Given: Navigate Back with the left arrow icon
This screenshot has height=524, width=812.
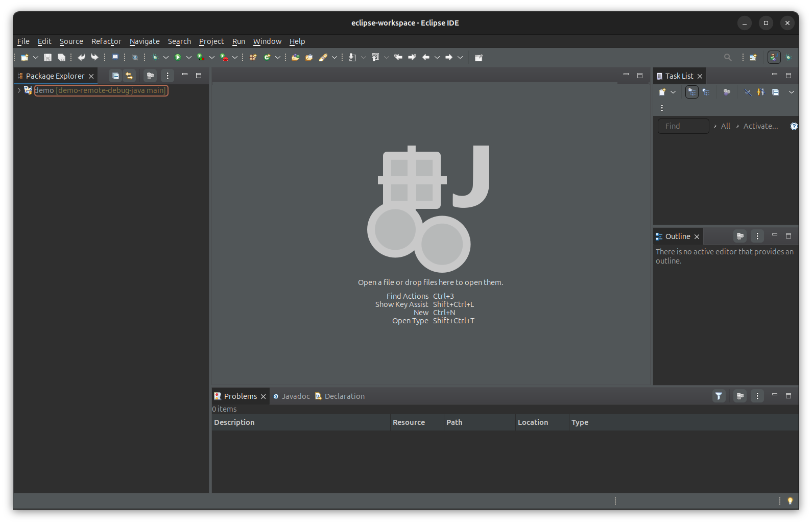Looking at the screenshot, I should click(426, 57).
